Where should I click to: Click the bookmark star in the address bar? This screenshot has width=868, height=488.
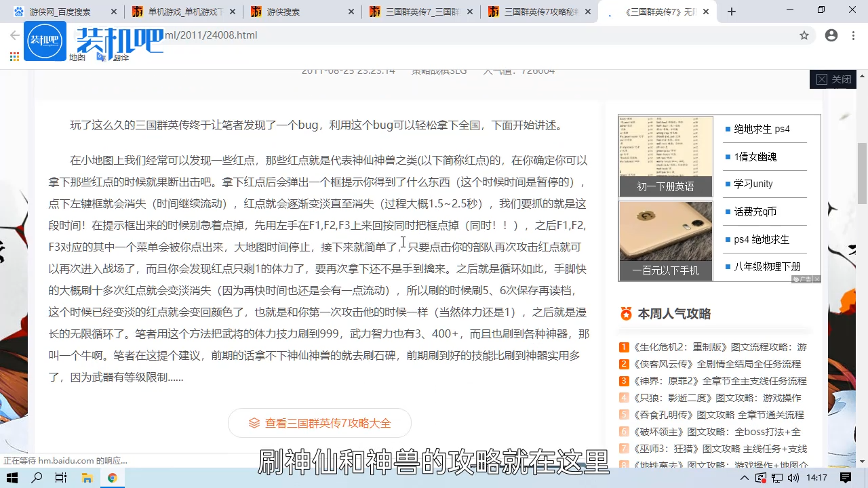pyautogui.click(x=804, y=35)
